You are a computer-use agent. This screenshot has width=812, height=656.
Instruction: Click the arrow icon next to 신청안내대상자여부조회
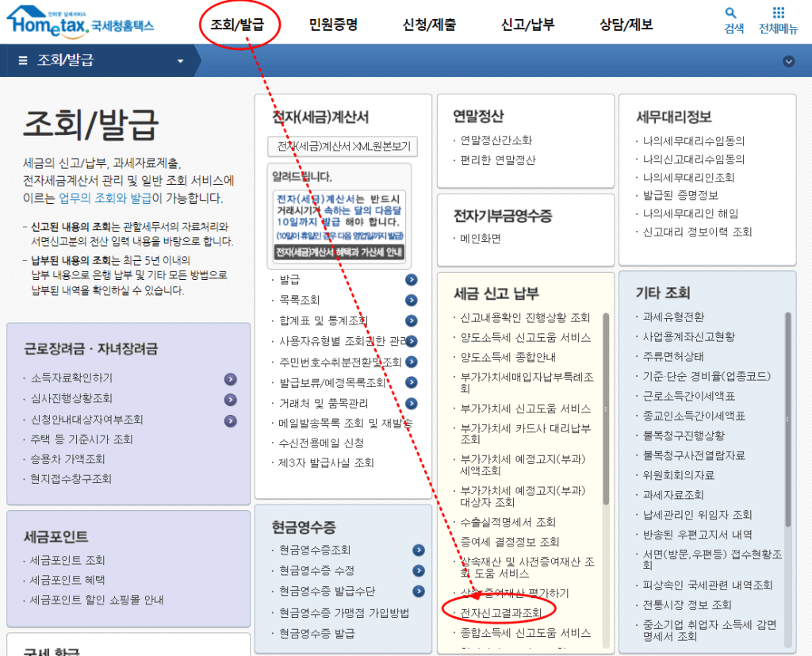229,420
